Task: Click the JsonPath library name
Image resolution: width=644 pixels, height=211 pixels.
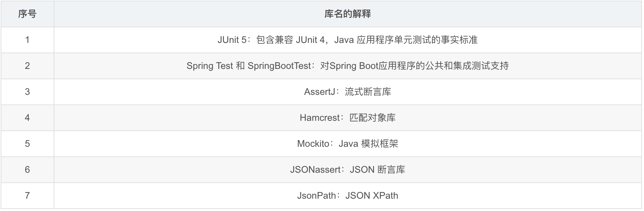Action: click(316, 196)
